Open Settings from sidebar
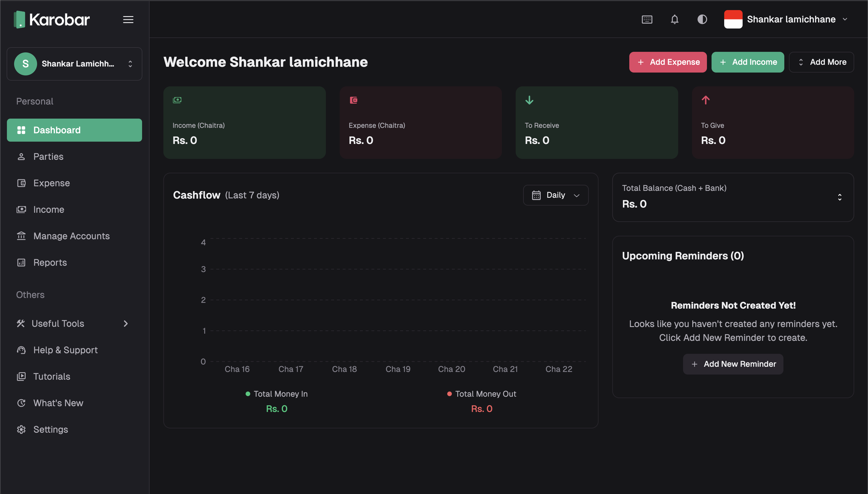The width and height of the screenshot is (868, 494). pyautogui.click(x=74, y=429)
